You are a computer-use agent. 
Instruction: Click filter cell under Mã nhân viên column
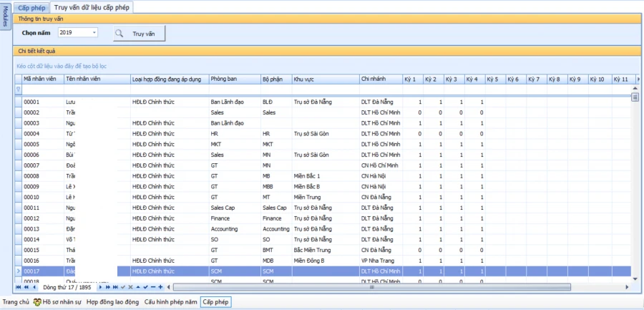click(43, 89)
